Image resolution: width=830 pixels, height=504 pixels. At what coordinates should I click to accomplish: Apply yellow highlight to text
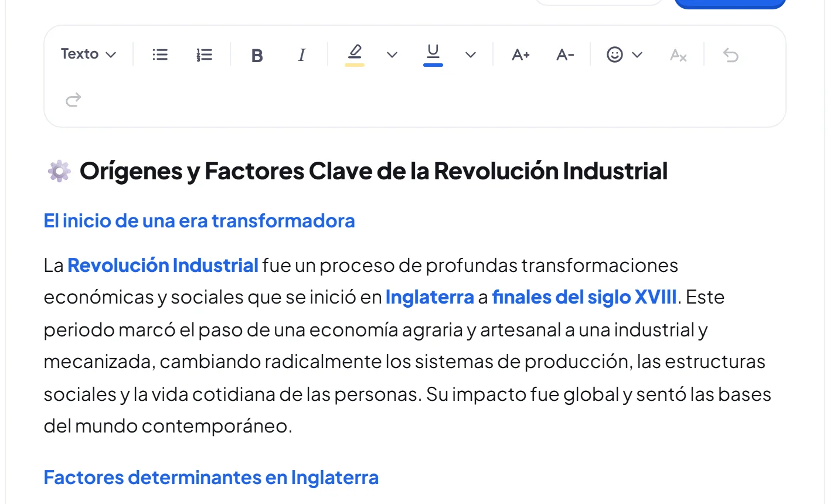pyautogui.click(x=355, y=55)
